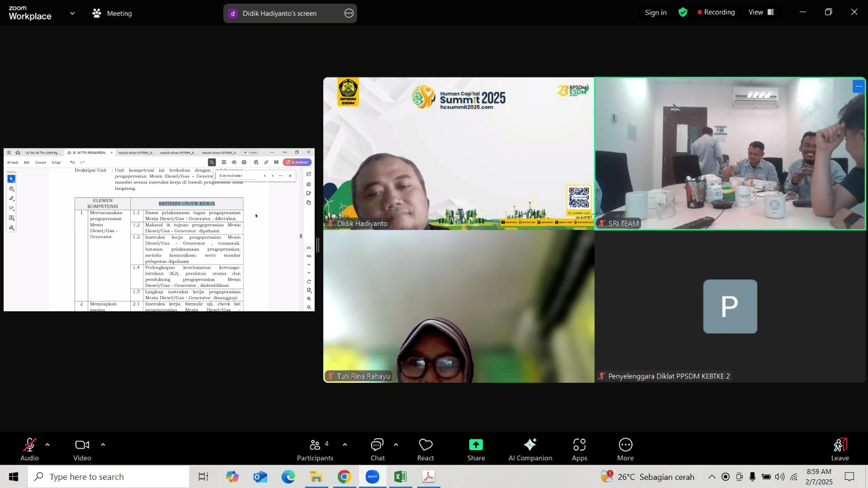Viewport: 868px width, 488px height.
Task: Click the volume icon in system tray
Action: [x=780, y=477]
